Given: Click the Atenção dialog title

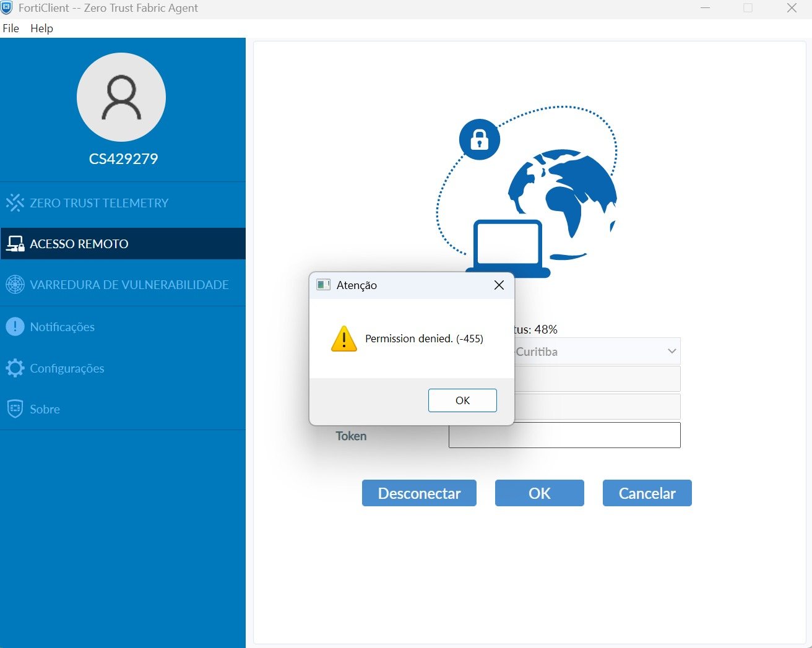Looking at the screenshot, I should pyautogui.click(x=356, y=285).
